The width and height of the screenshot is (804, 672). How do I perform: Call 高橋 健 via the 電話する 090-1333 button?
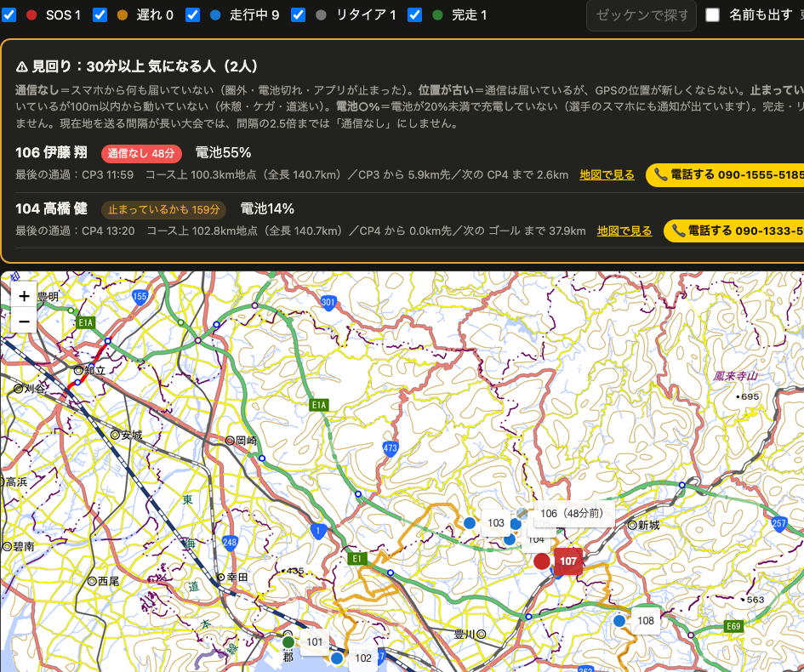click(x=733, y=231)
